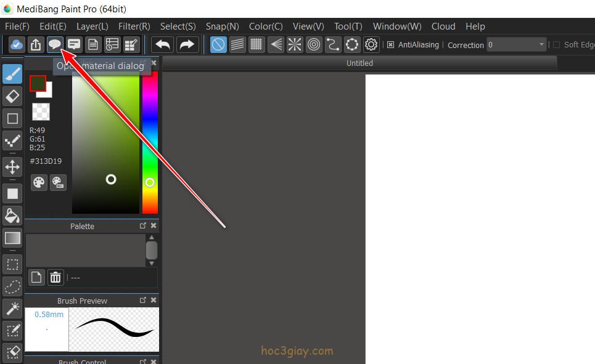Select the Brush tool in left toolbar
Image resolution: width=595 pixels, height=364 pixels.
click(12, 74)
